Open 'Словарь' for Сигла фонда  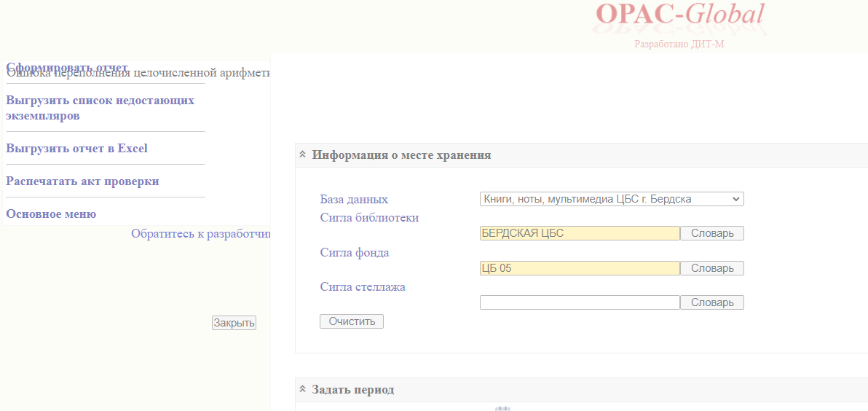point(711,268)
